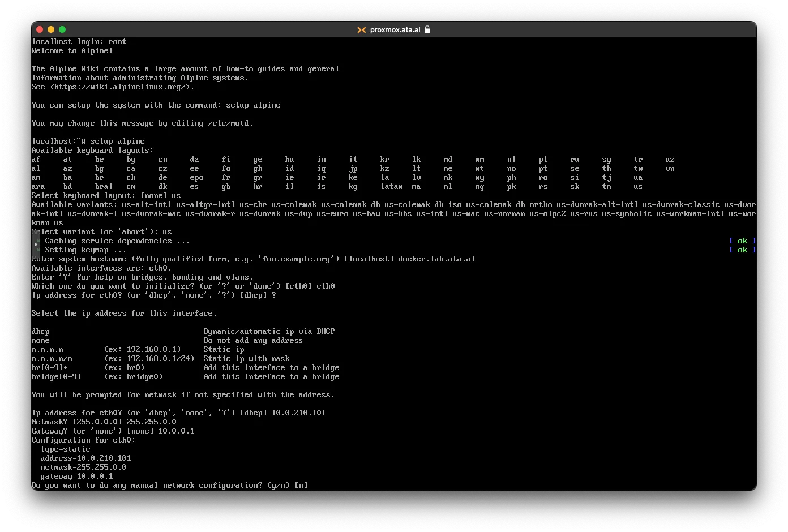Click the 'netmask=255.255.0.0' config line

point(84,467)
